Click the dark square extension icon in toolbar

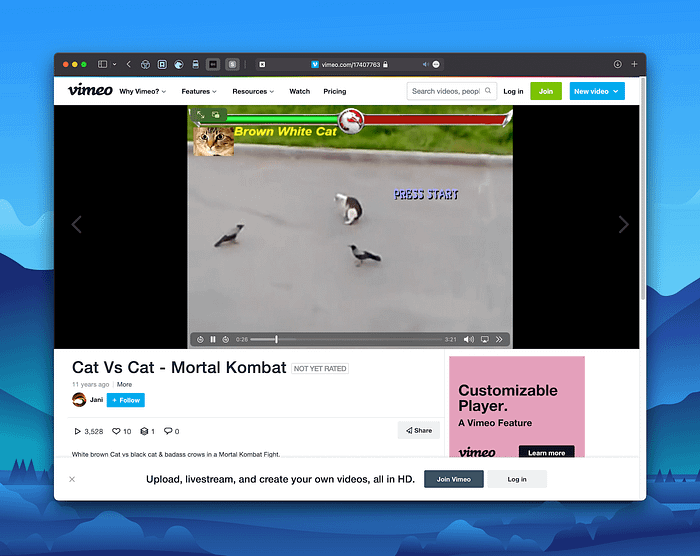click(x=213, y=65)
